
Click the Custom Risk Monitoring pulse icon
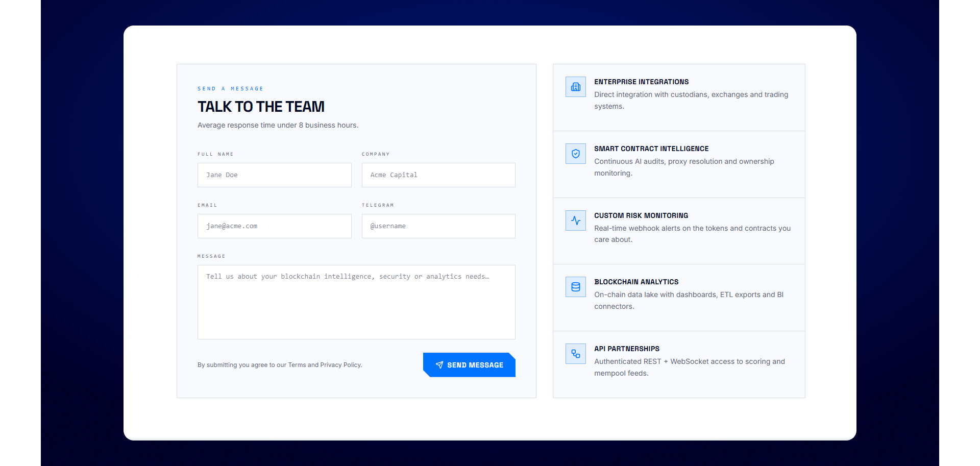[576, 220]
